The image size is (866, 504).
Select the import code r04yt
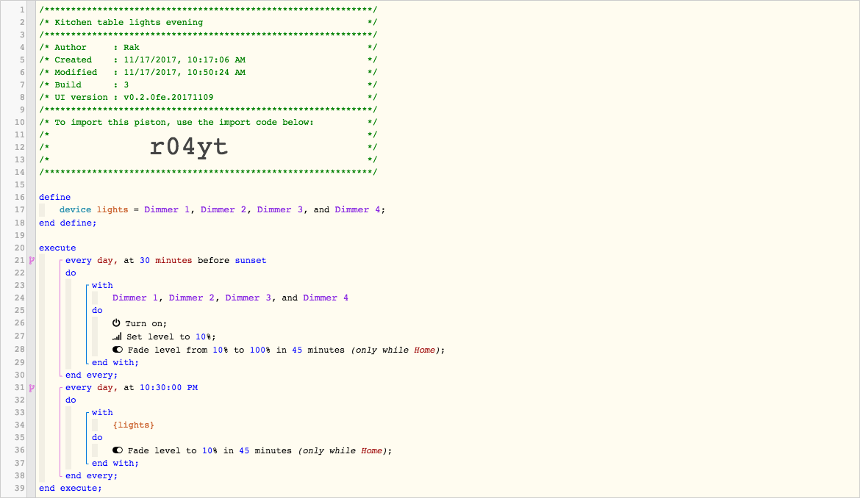click(189, 147)
